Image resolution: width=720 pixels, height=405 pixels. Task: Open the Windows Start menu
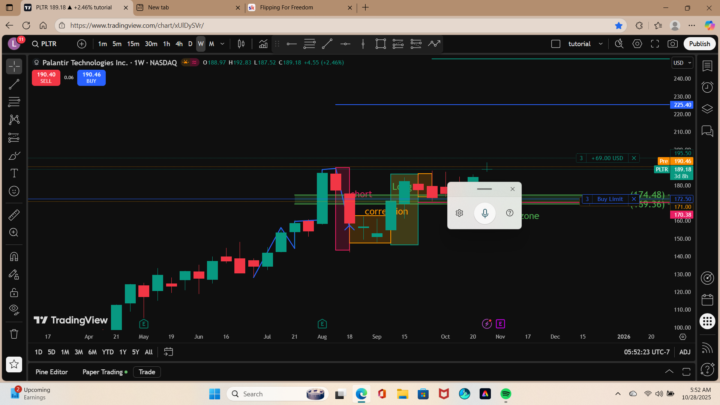pos(214,394)
